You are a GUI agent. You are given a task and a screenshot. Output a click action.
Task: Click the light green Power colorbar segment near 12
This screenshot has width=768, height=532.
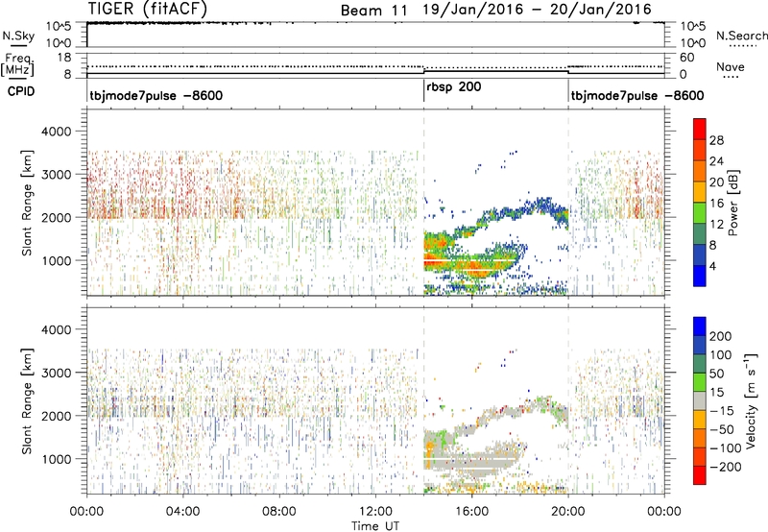point(700,213)
